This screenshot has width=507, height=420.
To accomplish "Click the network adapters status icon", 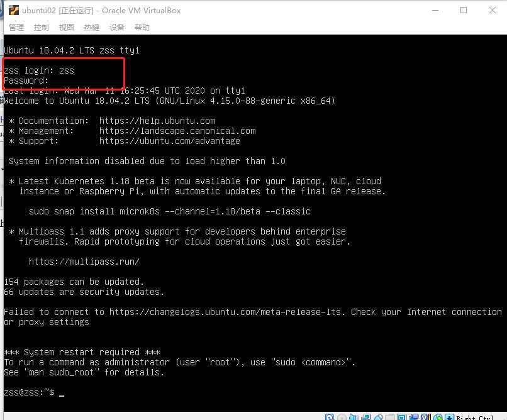I will click(365, 417).
